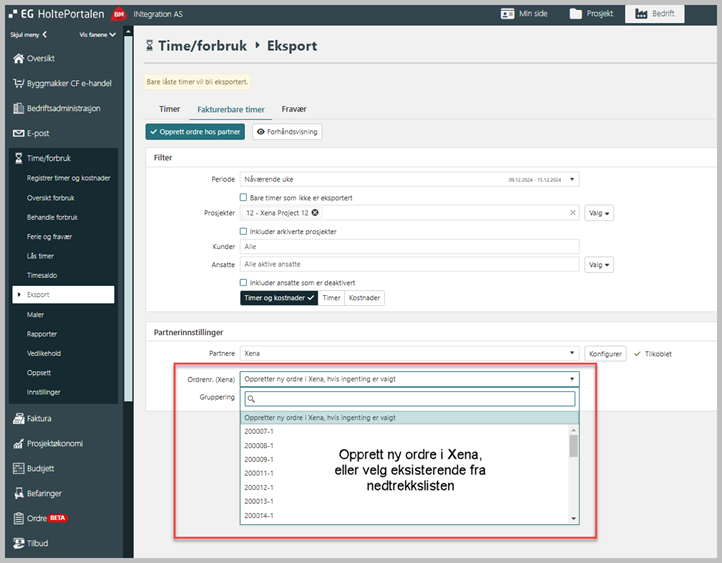The image size is (722, 563).
Task: Click the Prosjektøkonomi chart icon
Action: pyautogui.click(x=18, y=444)
